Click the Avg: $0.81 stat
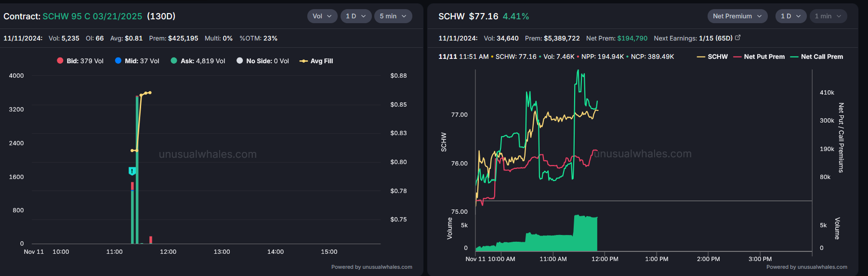The image size is (868, 276). click(x=126, y=38)
